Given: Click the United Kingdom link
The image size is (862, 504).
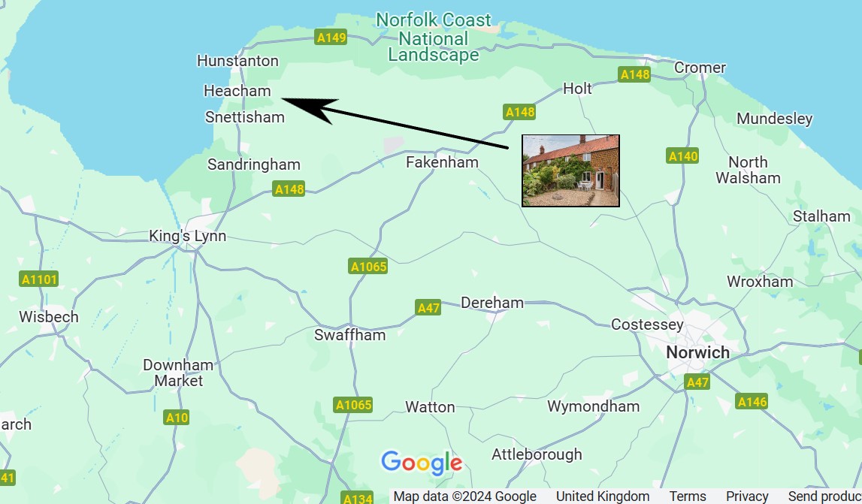Looking at the screenshot, I should tap(603, 496).
